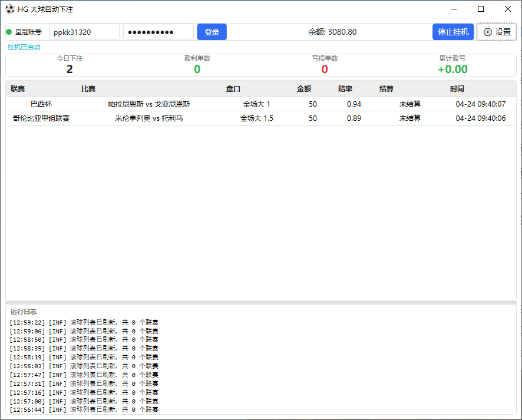This screenshot has height=420, width=522.
Task: Click the 赔率 column header
Action: [345, 89]
